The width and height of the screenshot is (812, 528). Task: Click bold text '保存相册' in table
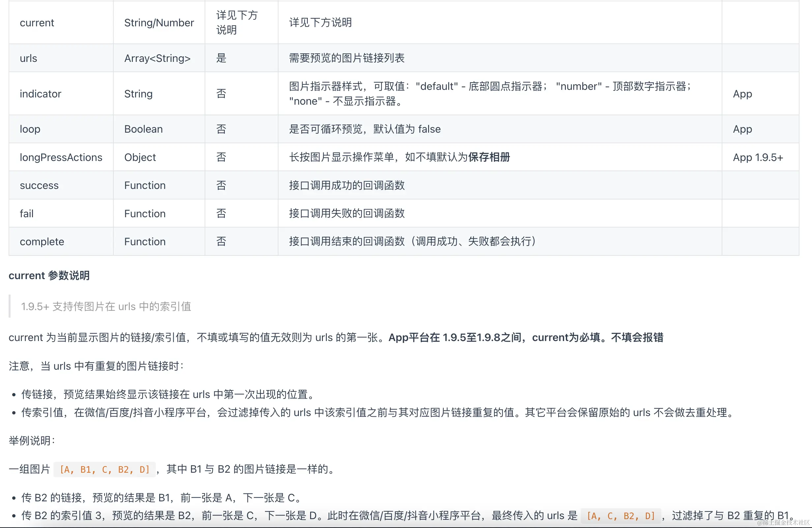[x=489, y=157]
